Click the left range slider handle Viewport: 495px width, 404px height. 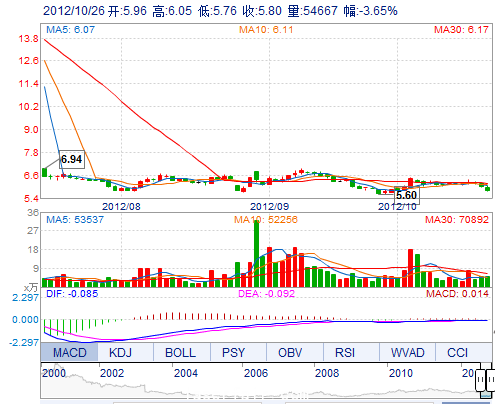[x=480, y=380]
